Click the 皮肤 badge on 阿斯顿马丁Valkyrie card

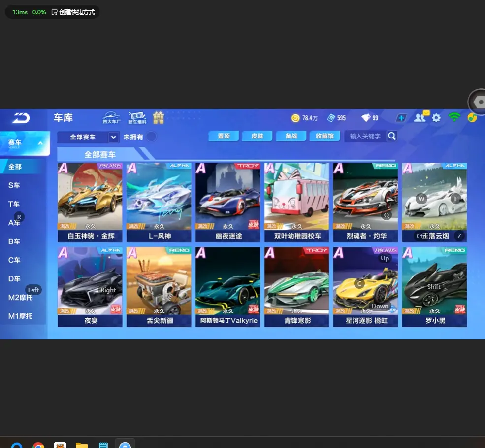[253, 310]
